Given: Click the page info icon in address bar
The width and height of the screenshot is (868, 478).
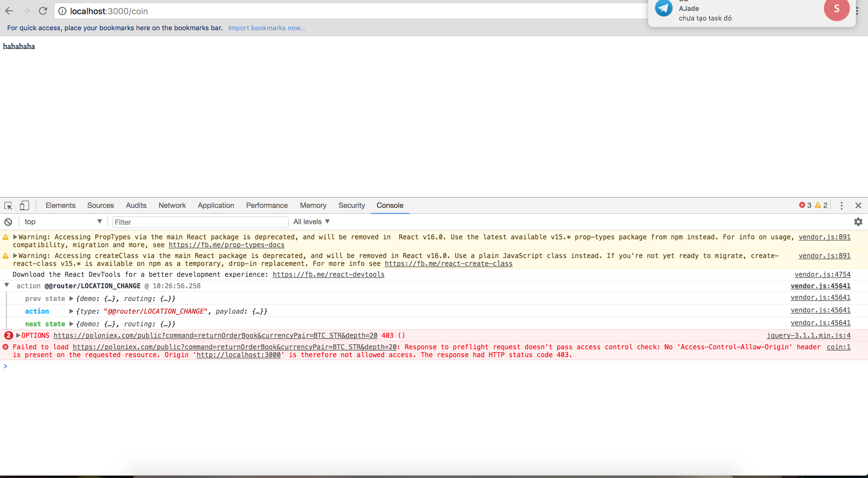Looking at the screenshot, I should 62,11.
